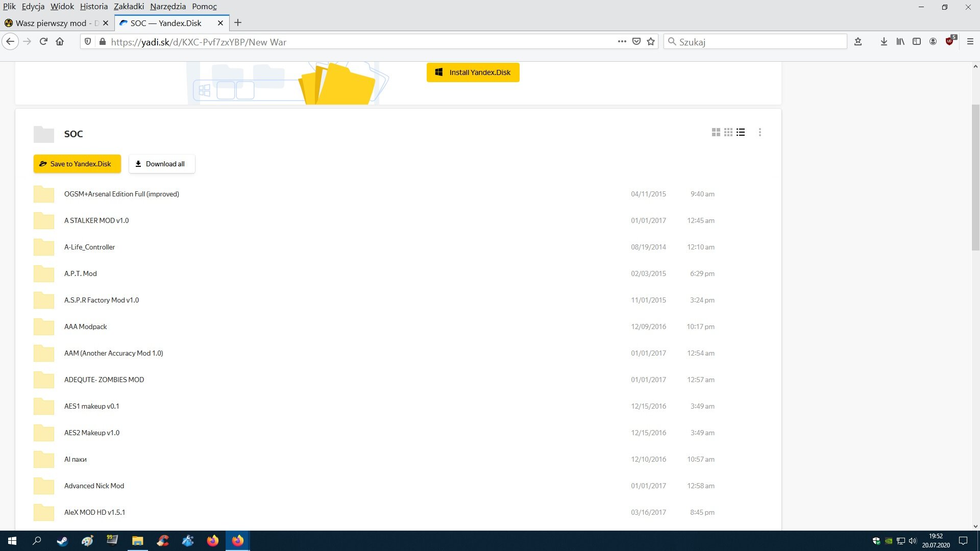
Task: Switch to small tiles grid view
Action: [x=728, y=133]
